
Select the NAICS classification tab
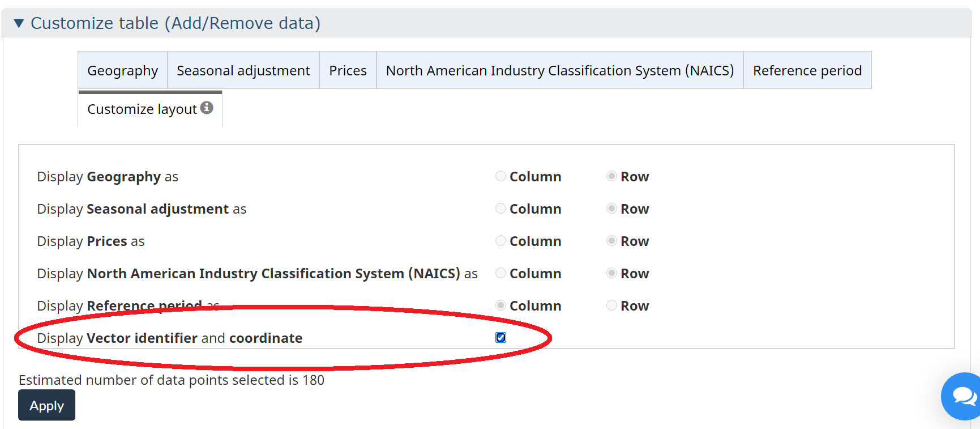(x=559, y=71)
